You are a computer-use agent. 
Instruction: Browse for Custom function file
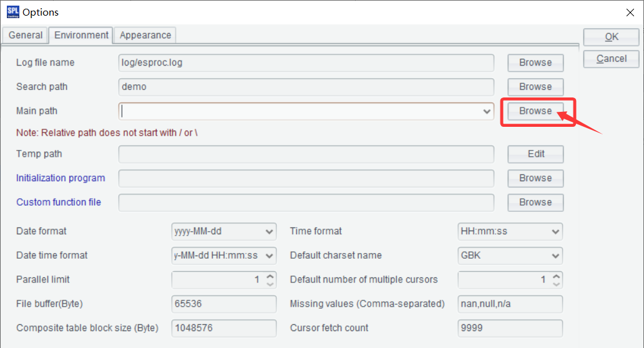point(535,202)
